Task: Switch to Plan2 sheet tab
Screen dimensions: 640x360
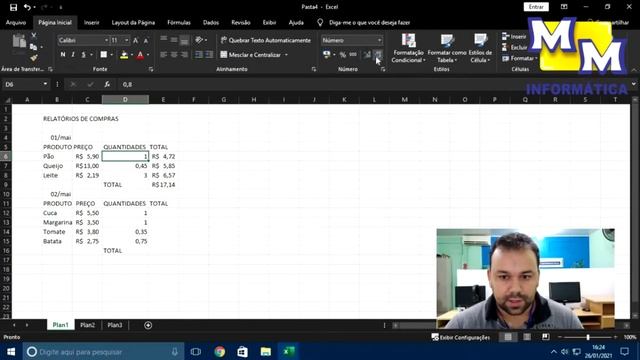Action: click(87, 325)
